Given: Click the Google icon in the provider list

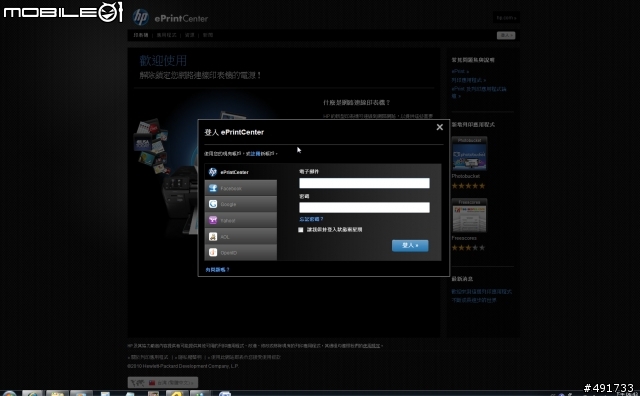Looking at the screenshot, I should coord(213,204).
